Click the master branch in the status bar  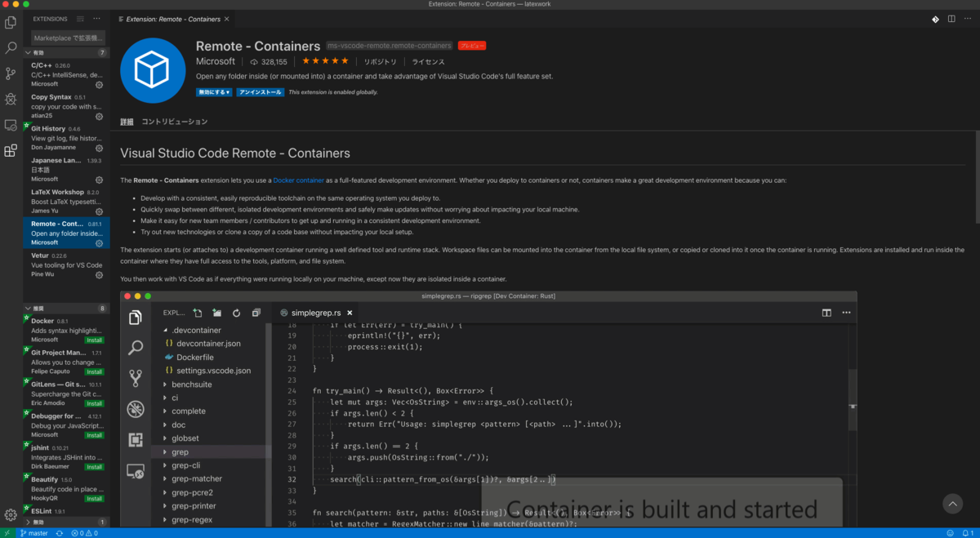click(34, 533)
